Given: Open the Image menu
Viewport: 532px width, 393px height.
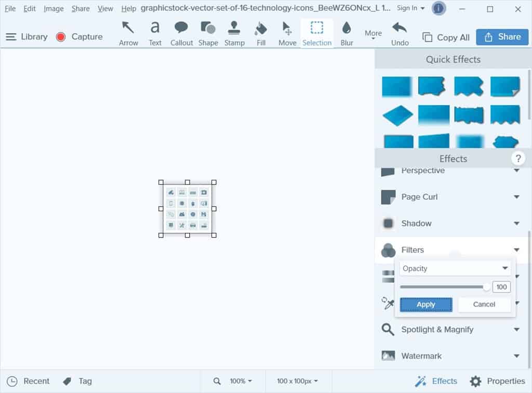Looking at the screenshot, I should (x=54, y=8).
